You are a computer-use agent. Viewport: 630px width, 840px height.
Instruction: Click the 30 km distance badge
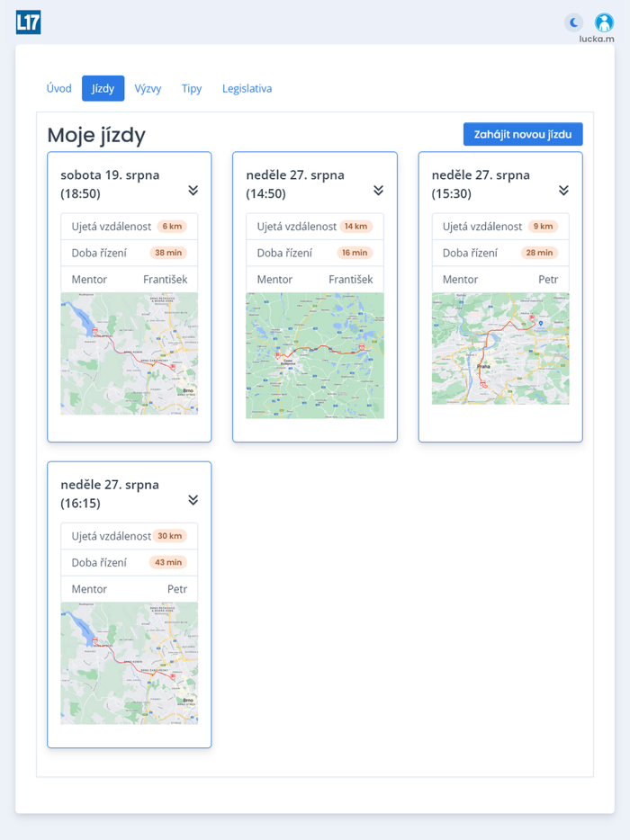coord(169,536)
